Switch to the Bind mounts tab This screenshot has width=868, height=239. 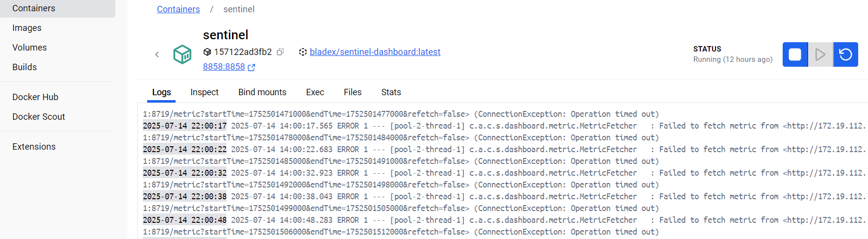click(262, 92)
